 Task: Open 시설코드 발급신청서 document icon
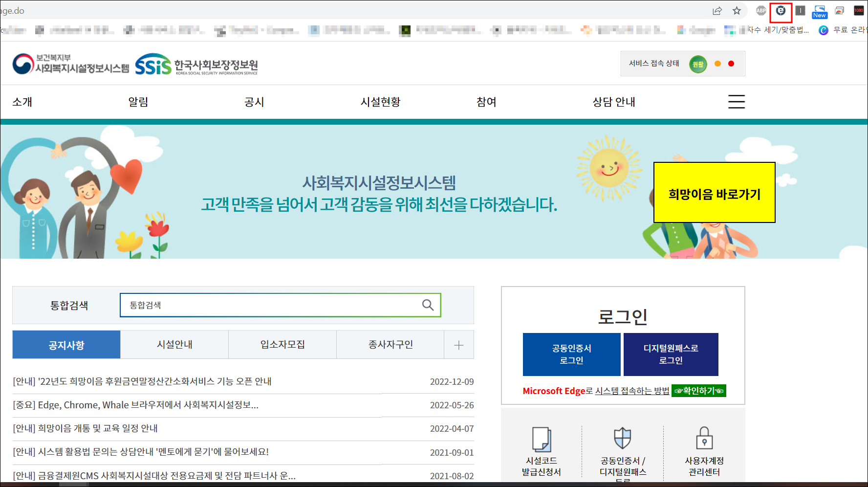tap(542, 439)
